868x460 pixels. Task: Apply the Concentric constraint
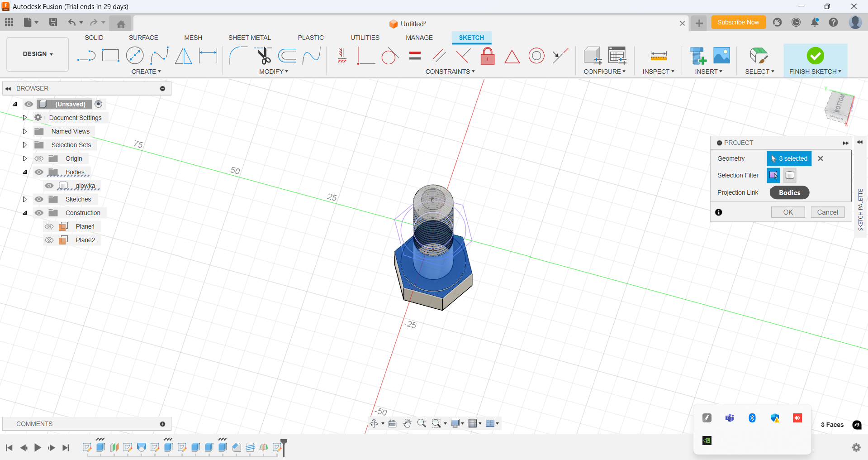tap(536, 56)
